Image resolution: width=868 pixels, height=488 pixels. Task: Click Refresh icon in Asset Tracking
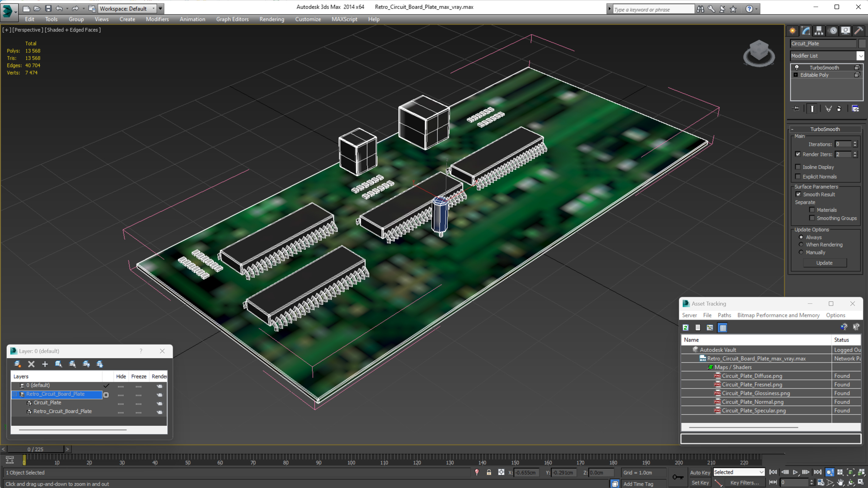685,327
